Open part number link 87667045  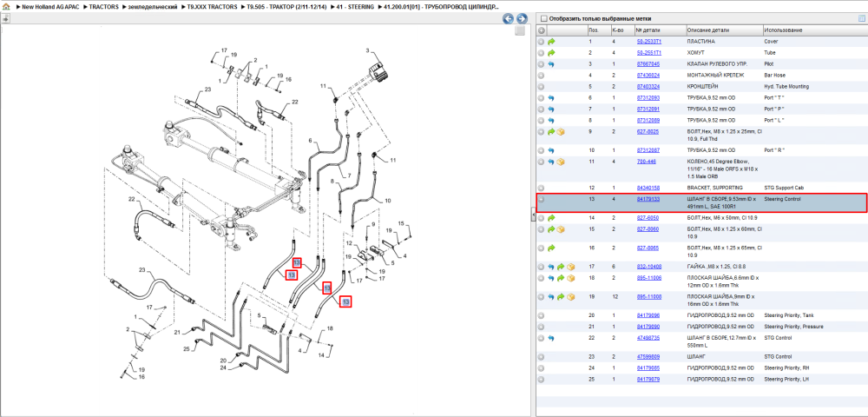coord(648,64)
